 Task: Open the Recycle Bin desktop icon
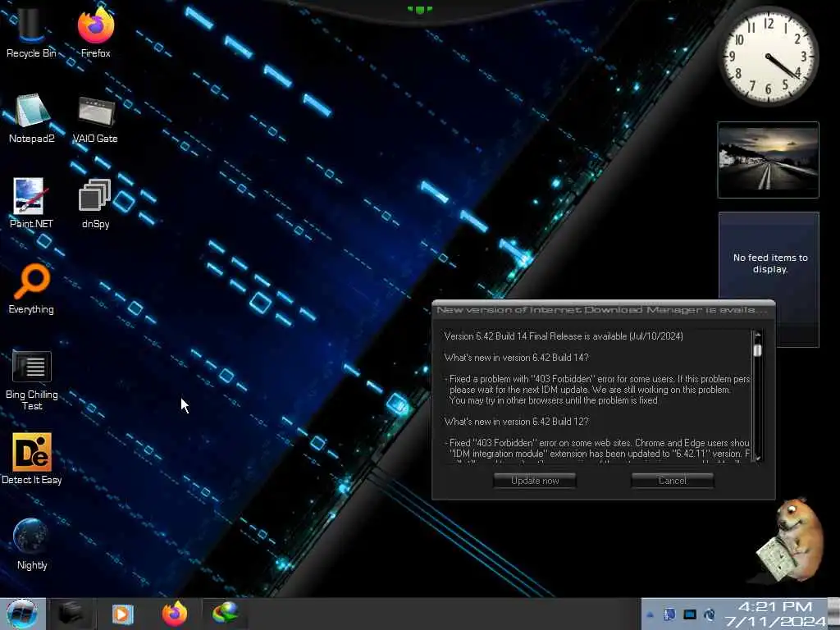31,31
